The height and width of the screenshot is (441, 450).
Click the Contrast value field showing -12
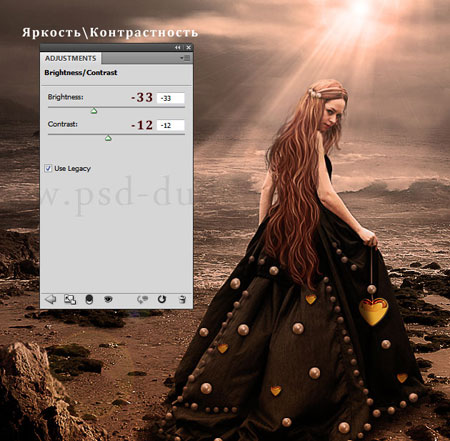[x=170, y=125]
